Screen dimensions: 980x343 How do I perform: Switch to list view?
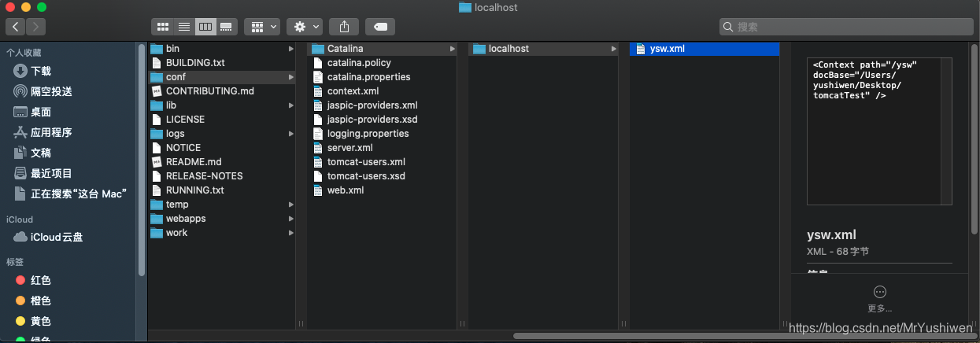pyautogui.click(x=183, y=27)
